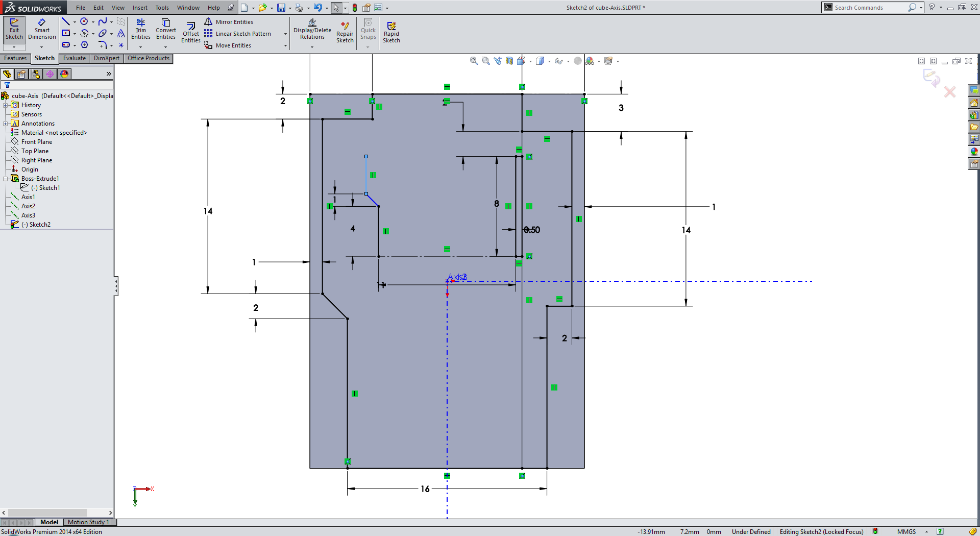Select the Sketch Fillet tool
This screenshot has width=980, height=536.
click(x=103, y=45)
